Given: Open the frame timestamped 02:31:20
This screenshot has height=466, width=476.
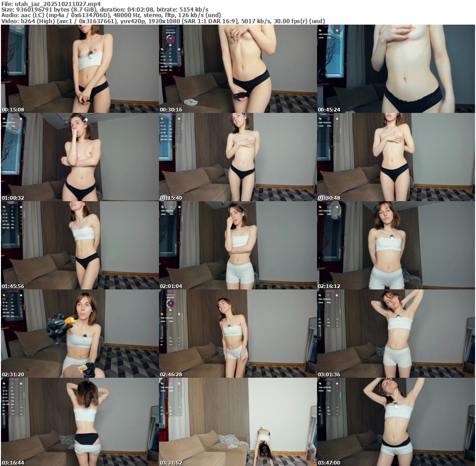Looking at the screenshot, I should tap(79, 334).
